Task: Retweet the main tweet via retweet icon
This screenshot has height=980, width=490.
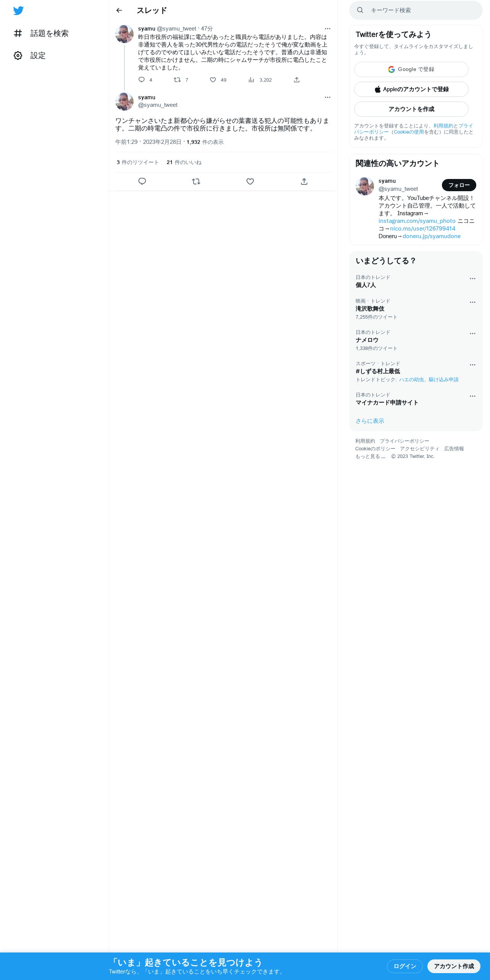Action: point(196,182)
